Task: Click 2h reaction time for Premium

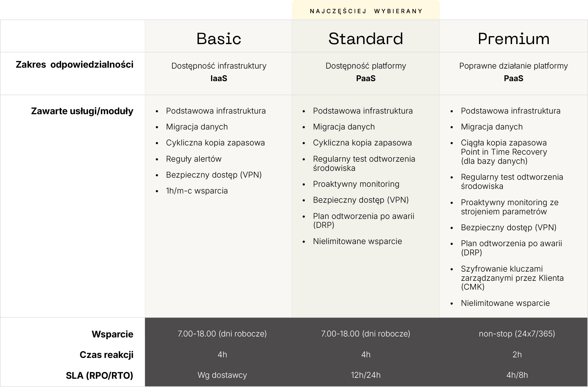Action: tap(517, 355)
